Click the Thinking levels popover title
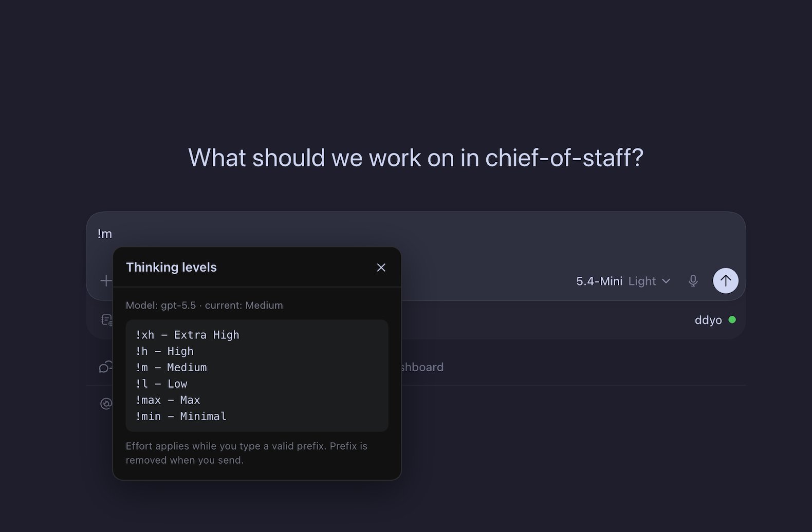Image resolution: width=812 pixels, height=532 pixels. click(171, 267)
